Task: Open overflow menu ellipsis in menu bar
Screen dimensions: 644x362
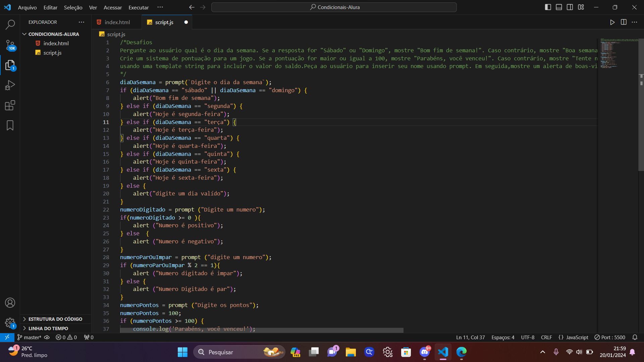Action: (160, 7)
